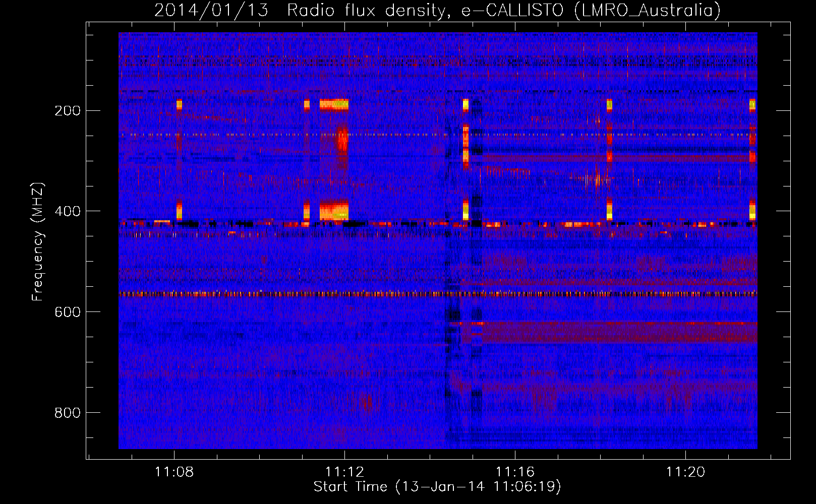816x504 pixels.
Task: Click the '11:16' time axis label
Action: (x=515, y=472)
